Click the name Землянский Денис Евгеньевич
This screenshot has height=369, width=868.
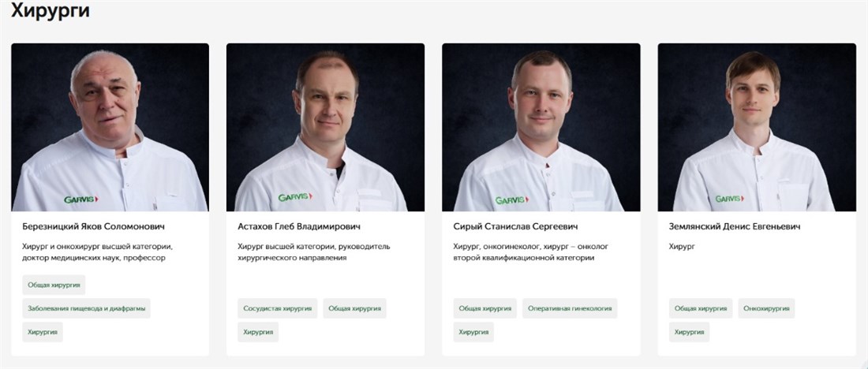pyautogui.click(x=735, y=227)
